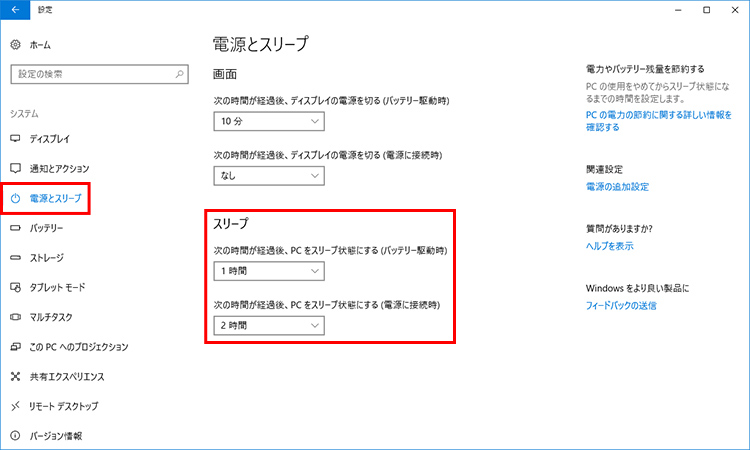
Task: Click the tablet mode icon
Action: [x=15, y=287]
